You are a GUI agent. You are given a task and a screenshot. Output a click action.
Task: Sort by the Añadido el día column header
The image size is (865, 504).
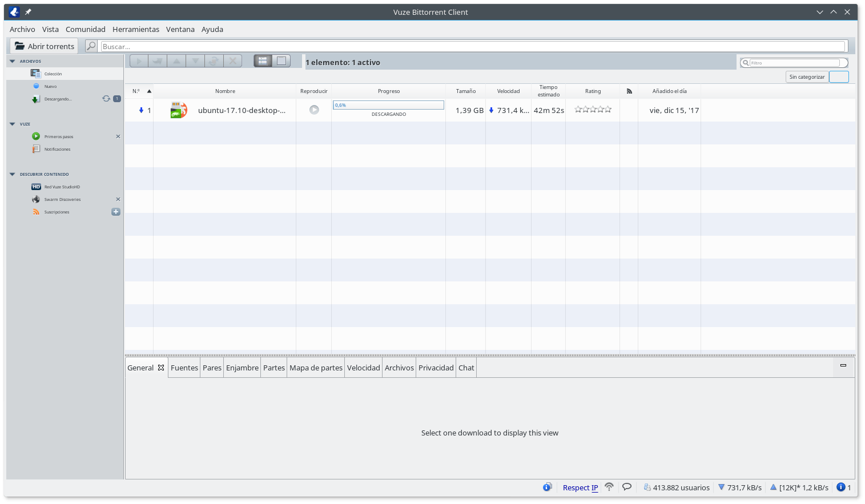tap(670, 91)
